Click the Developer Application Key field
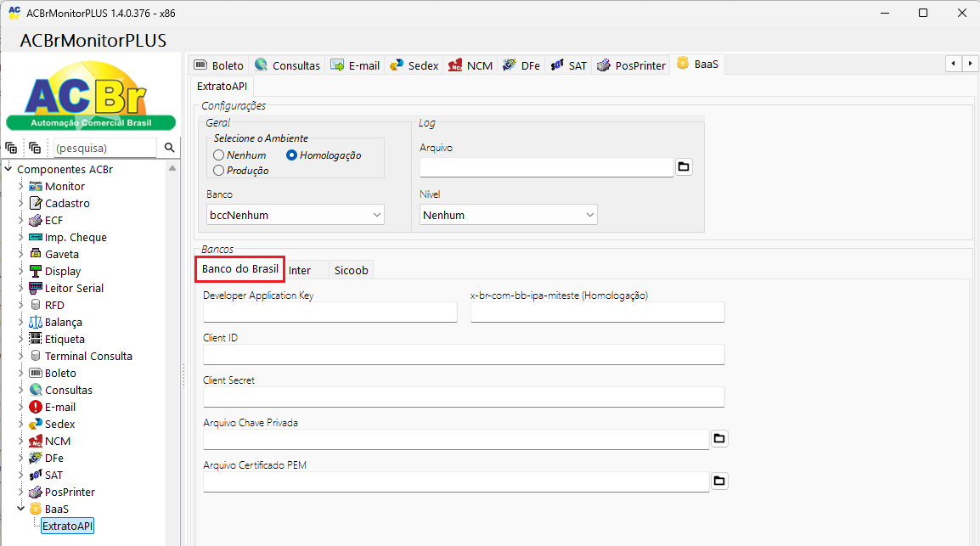980x546 pixels. point(329,312)
